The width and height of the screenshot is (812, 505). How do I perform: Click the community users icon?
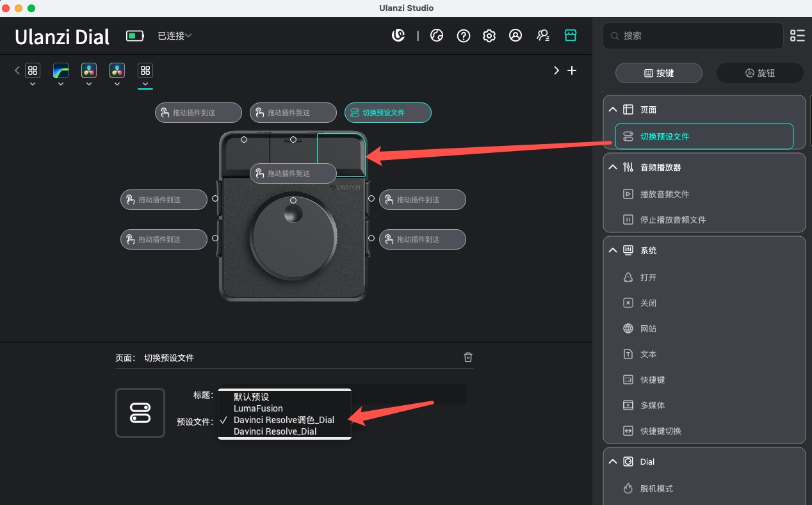pyautogui.click(x=543, y=36)
